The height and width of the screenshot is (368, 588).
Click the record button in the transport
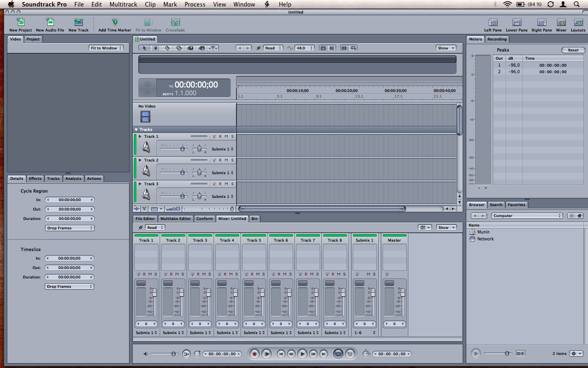click(254, 354)
